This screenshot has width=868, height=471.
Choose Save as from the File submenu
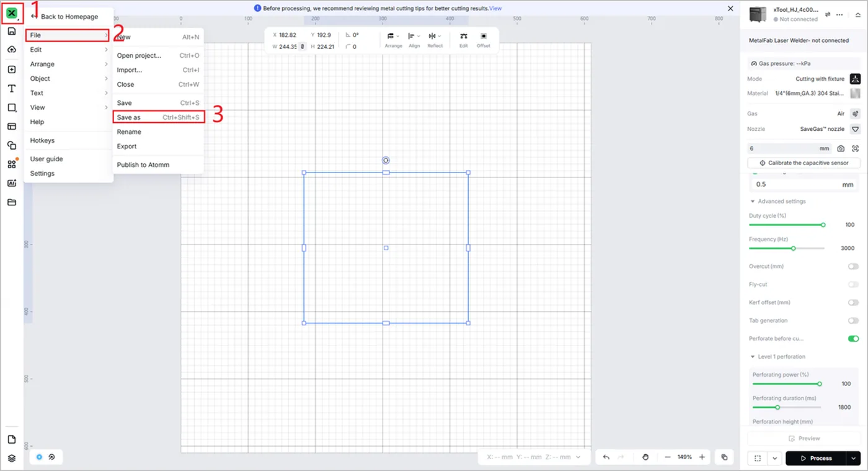point(158,117)
